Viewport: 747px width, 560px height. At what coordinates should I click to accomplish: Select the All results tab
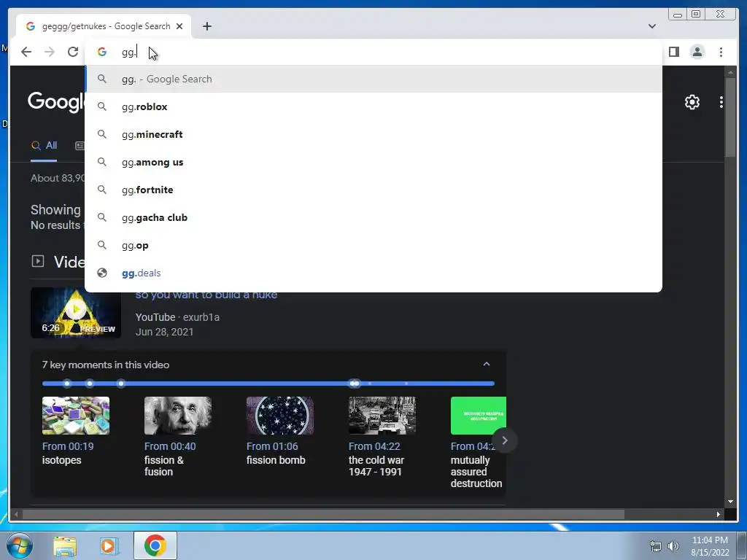[44, 146]
